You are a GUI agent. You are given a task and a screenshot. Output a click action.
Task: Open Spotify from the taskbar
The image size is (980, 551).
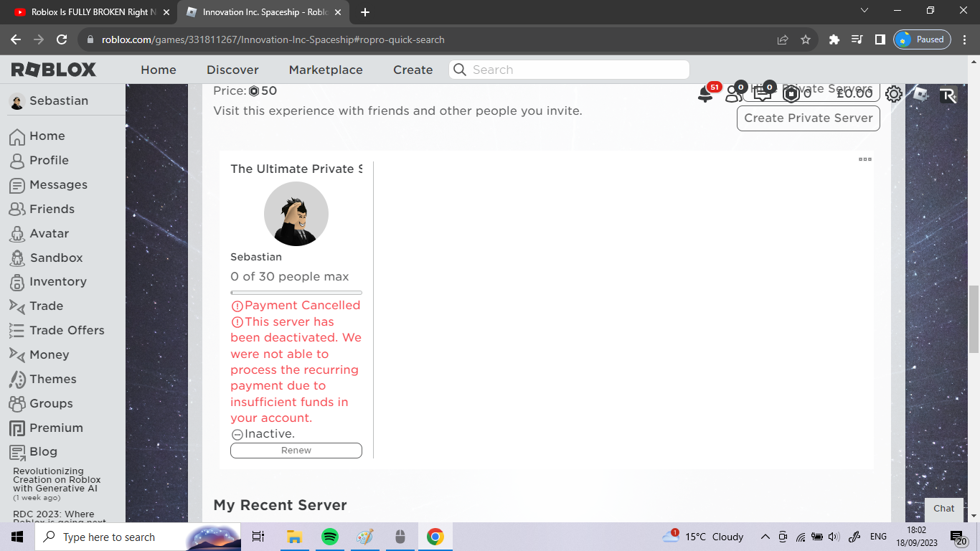point(330,537)
